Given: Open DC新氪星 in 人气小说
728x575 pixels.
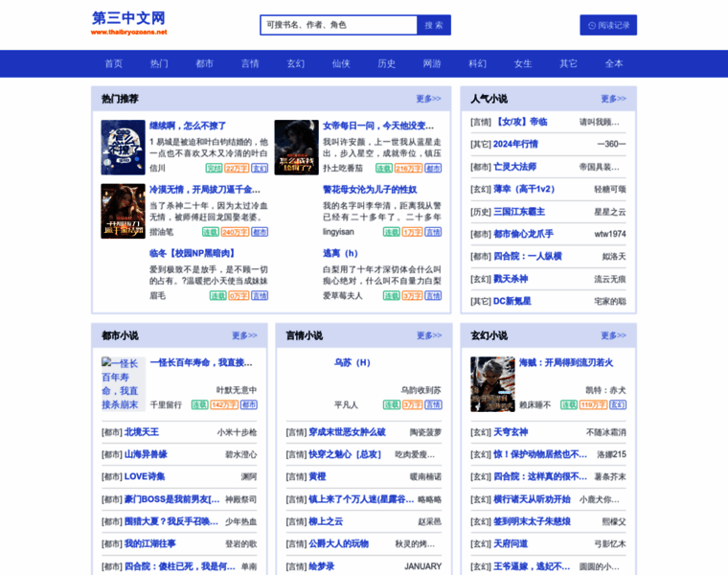Looking at the screenshot, I should [512, 301].
